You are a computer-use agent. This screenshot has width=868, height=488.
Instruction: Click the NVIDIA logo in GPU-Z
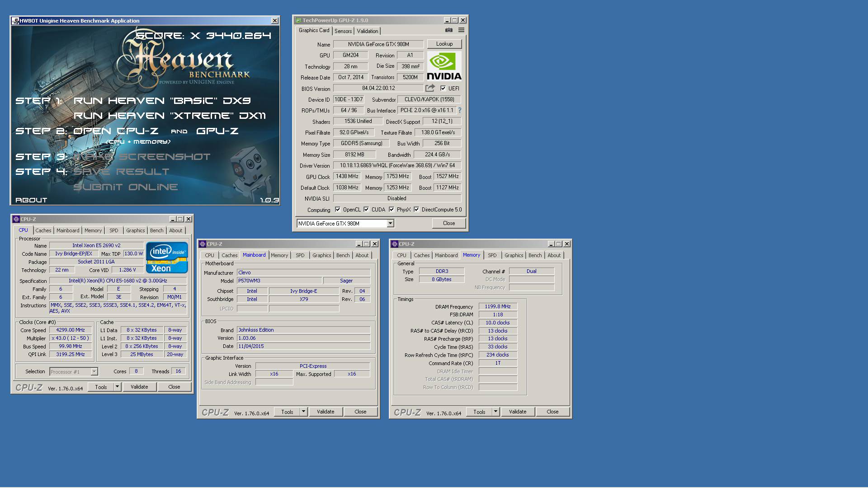444,66
